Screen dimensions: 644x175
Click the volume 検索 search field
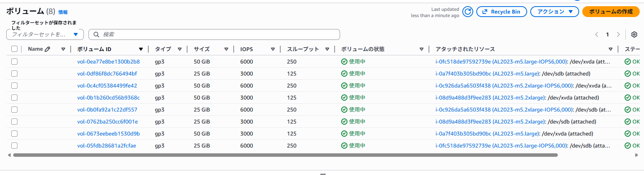(217, 34)
